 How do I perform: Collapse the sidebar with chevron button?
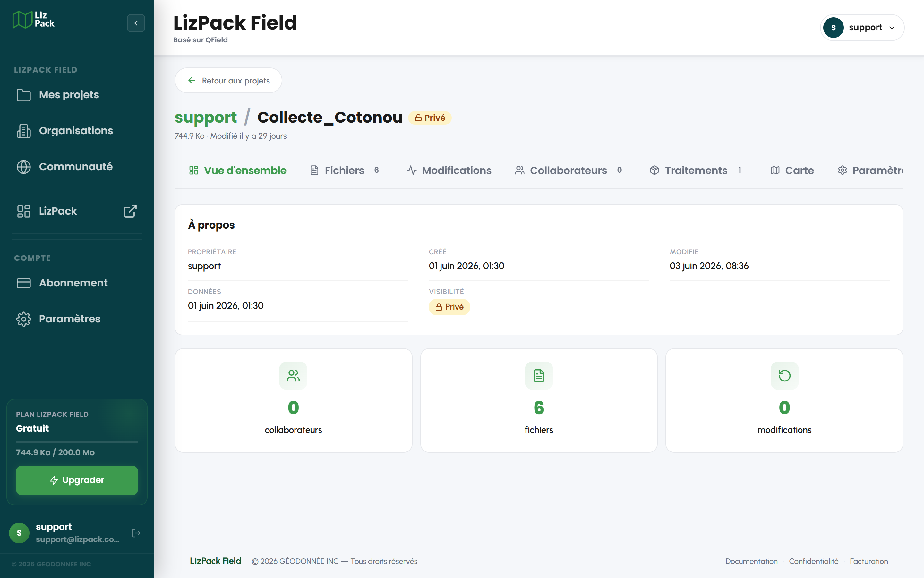tap(136, 23)
